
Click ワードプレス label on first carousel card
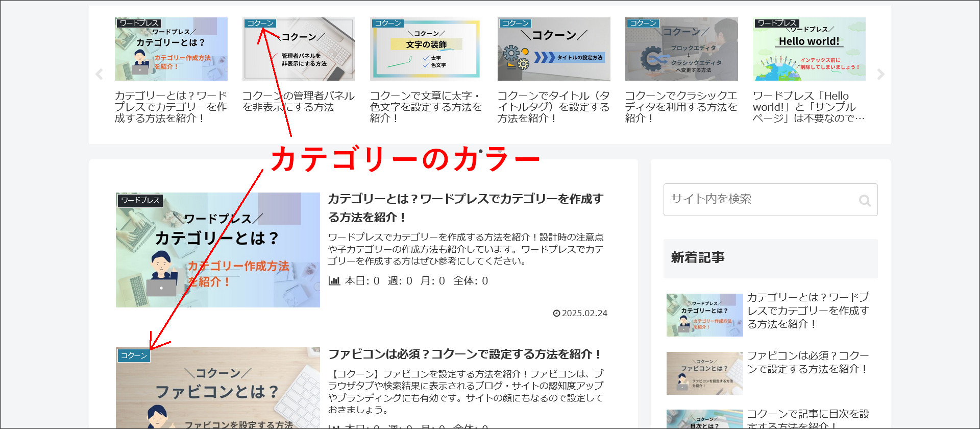(139, 23)
